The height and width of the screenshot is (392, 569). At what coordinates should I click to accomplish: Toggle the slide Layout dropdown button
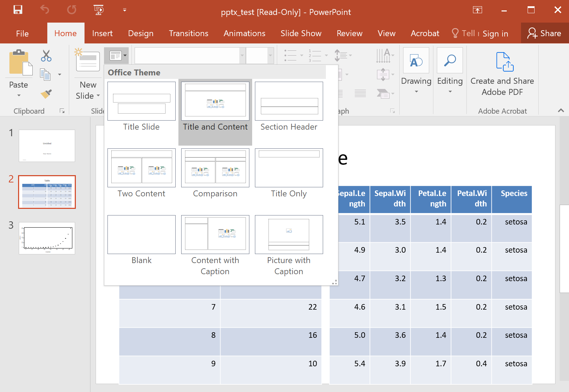click(x=117, y=55)
